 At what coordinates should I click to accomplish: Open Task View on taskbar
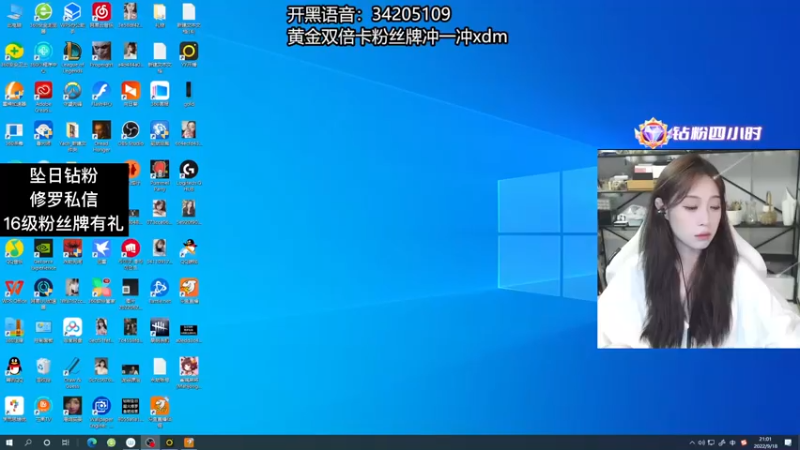(x=65, y=442)
